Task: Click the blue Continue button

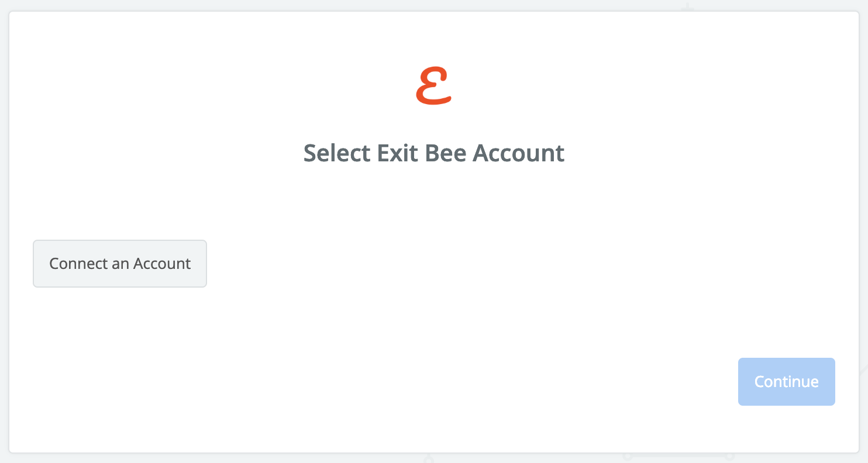Action: pos(787,382)
